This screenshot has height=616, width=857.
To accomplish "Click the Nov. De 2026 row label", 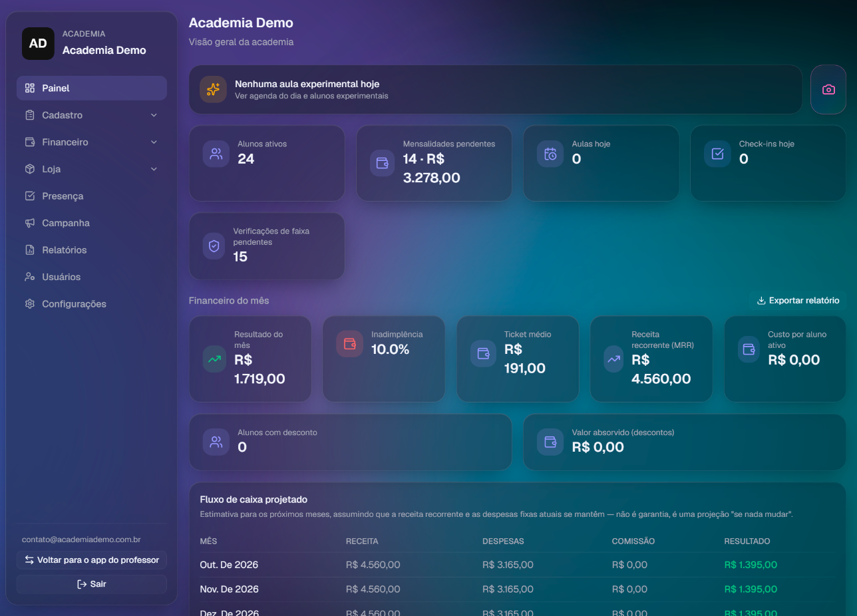I will click(x=229, y=589).
